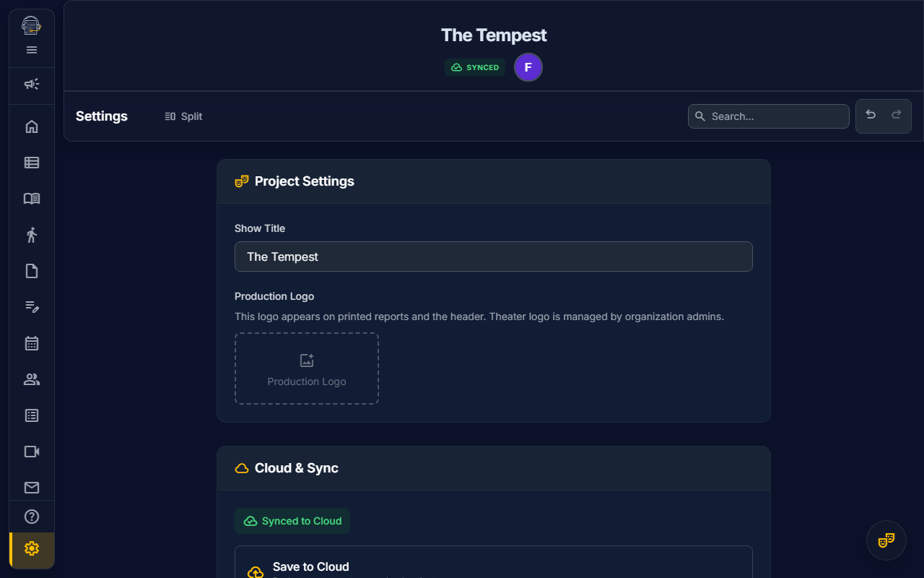Click the Production Logo upload area
924x578 pixels.
pyautogui.click(x=306, y=368)
